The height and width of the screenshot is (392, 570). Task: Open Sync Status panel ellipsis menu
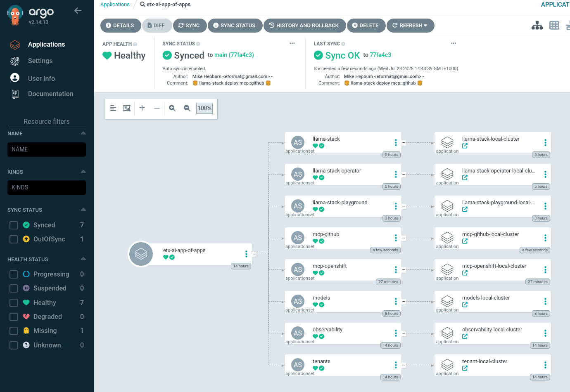pos(292,43)
